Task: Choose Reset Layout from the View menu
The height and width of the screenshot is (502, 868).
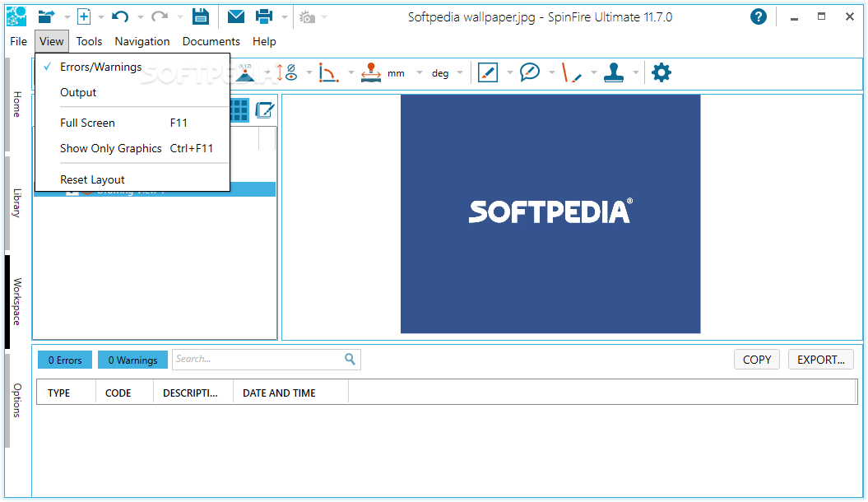Action: 132,180
